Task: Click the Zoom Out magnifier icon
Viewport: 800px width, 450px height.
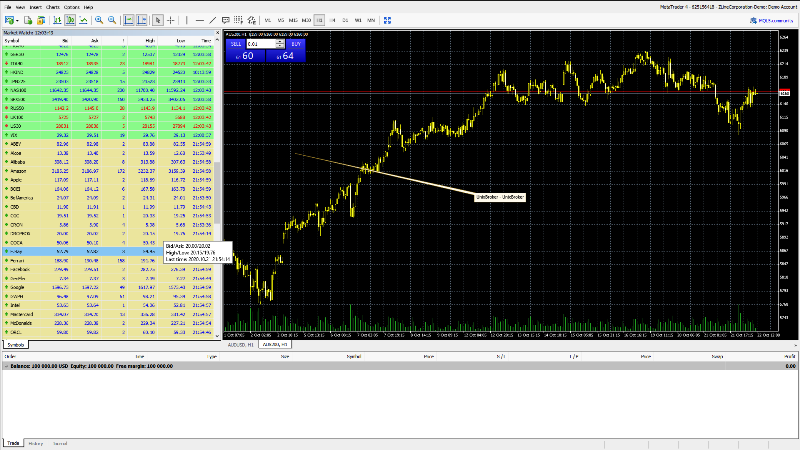Action: (112, 20)
